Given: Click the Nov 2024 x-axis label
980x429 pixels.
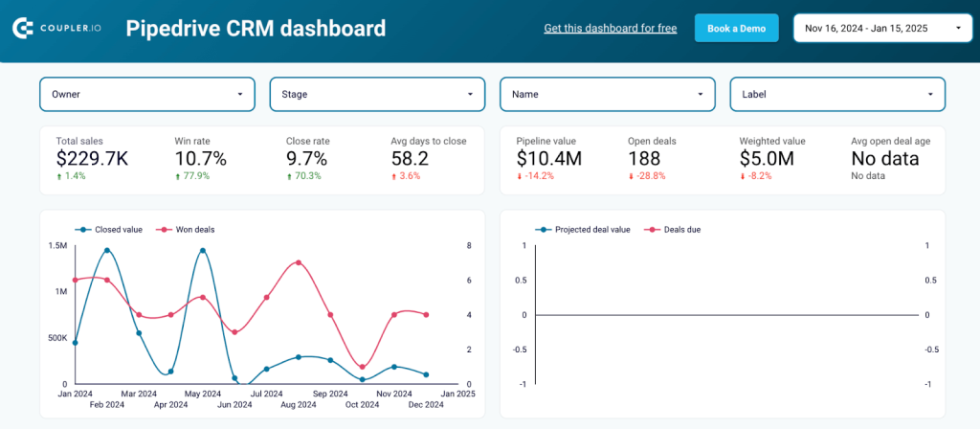Looking at the screenshot, I should [x=393, y=394].
